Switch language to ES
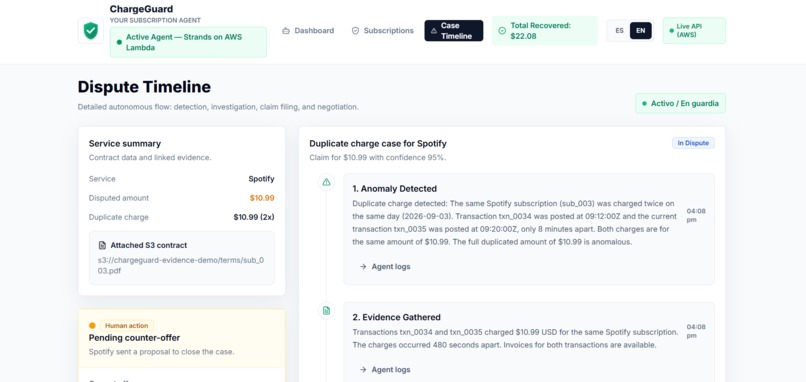The width and height of the screenshot is (806, 382). coord(619,31)
